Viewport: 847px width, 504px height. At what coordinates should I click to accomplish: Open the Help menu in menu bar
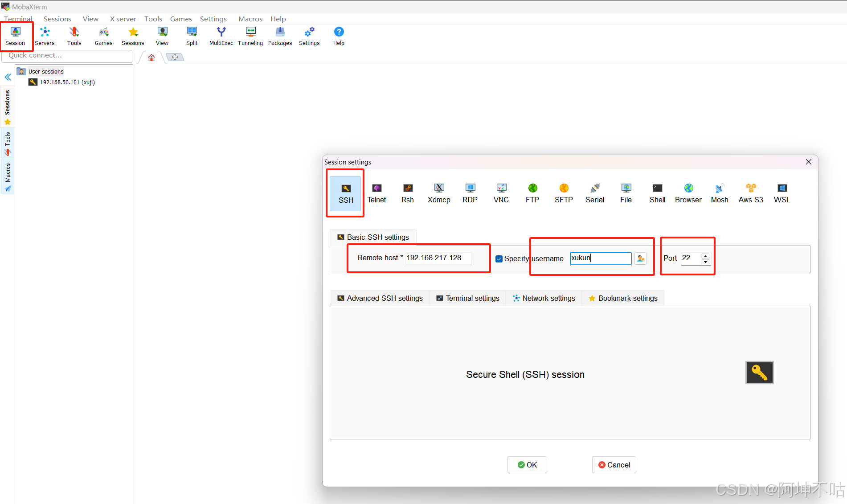278,19
